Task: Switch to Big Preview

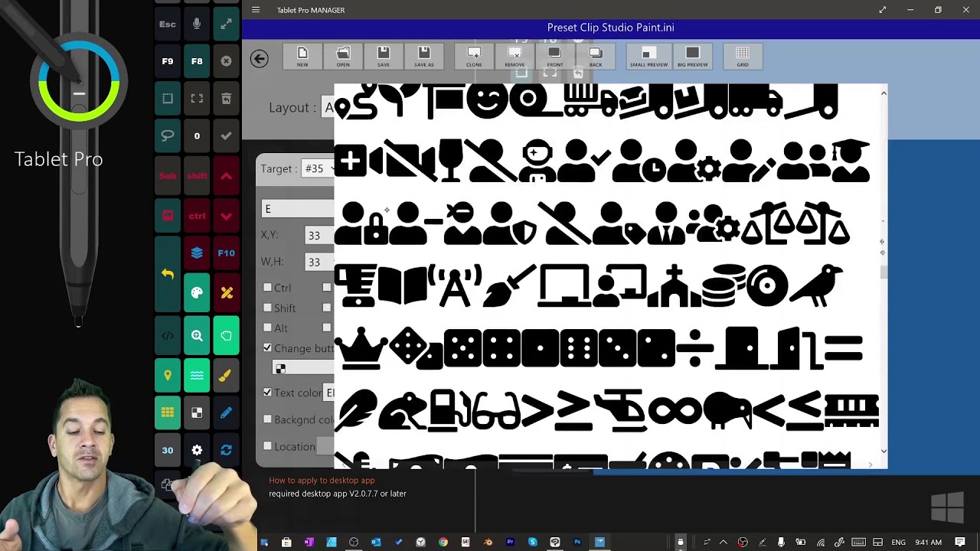Action: (x=692, y=56)
